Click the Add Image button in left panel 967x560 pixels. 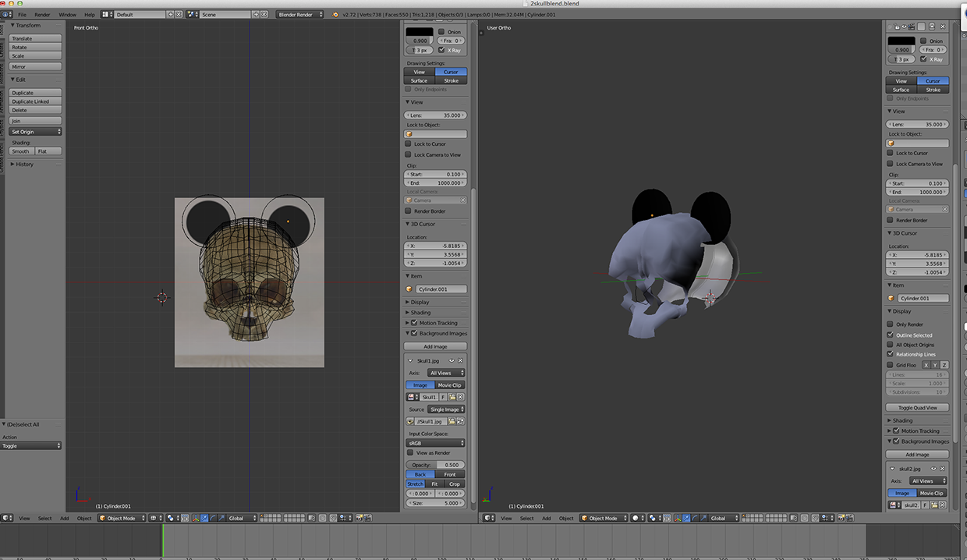435,346
